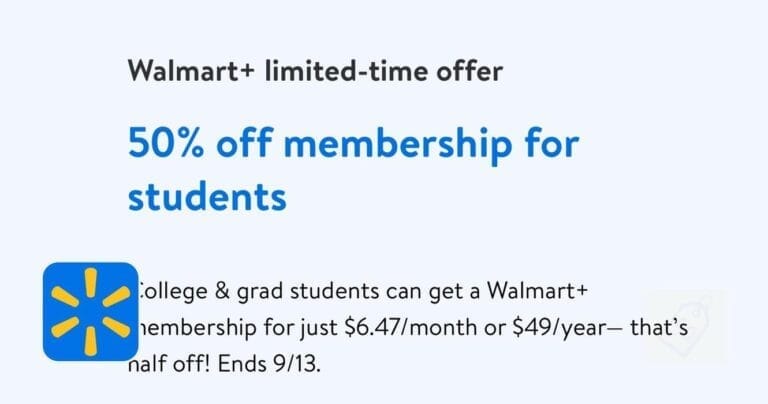Click "College & grad students" in the description
Screen dimensions: 768x404
257,292
